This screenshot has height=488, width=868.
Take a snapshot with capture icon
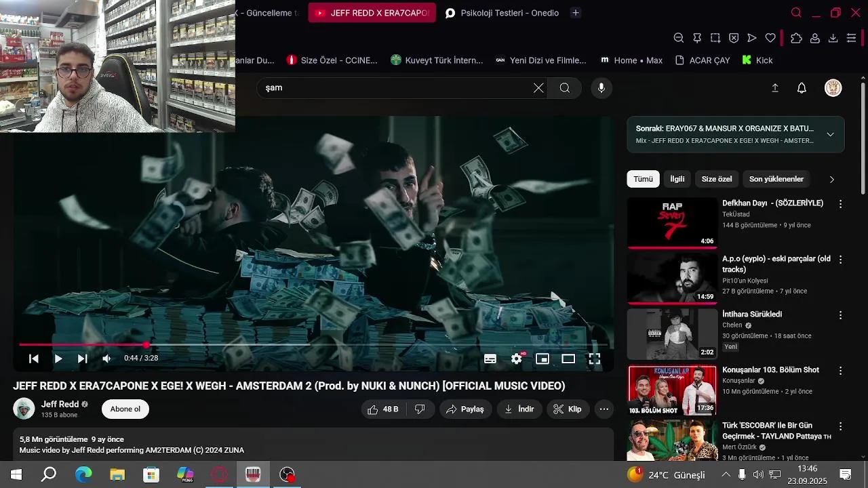coord(715,38)
